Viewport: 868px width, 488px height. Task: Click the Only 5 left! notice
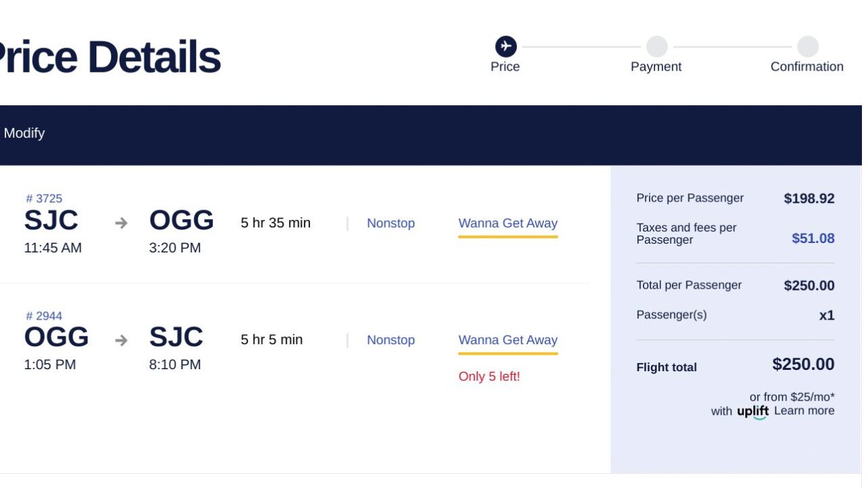click(489, 376)
